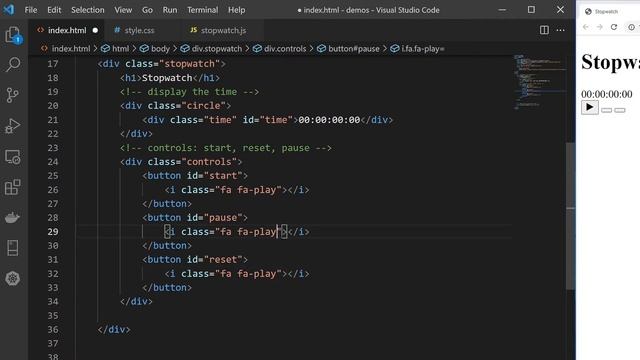Viewport: 640px width, 360px height.
Task: Open Run and Debug view
Action: [13, 126]
